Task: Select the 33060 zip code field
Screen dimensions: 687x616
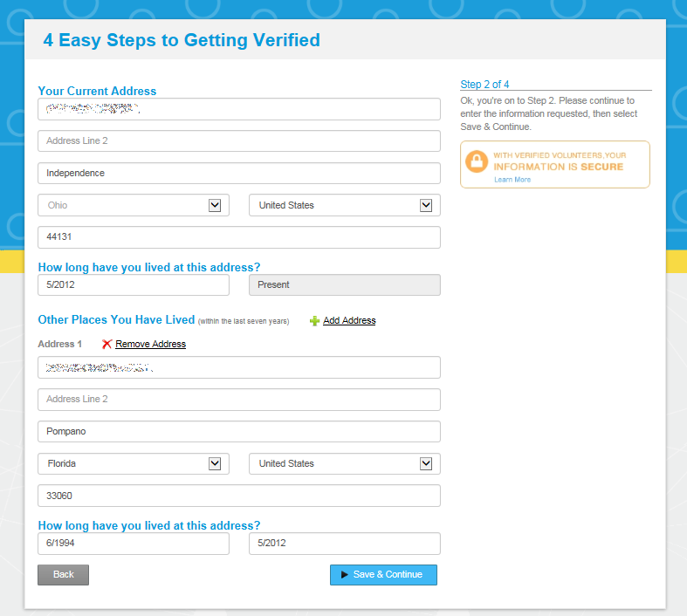Action: [238, 496]
